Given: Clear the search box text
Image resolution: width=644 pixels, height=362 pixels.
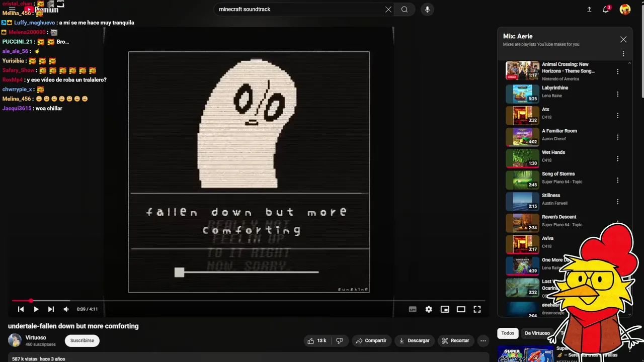Looking at the screenshot, I should click(x=388, y=10).
